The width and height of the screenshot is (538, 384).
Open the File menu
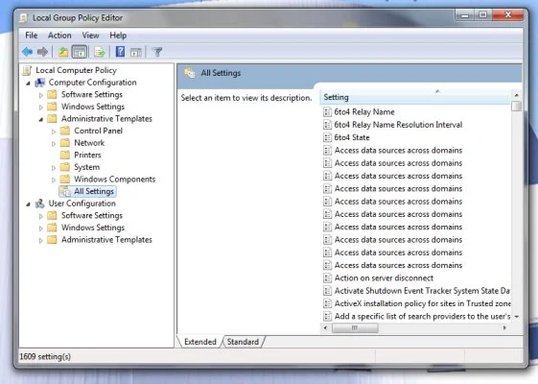31,35
